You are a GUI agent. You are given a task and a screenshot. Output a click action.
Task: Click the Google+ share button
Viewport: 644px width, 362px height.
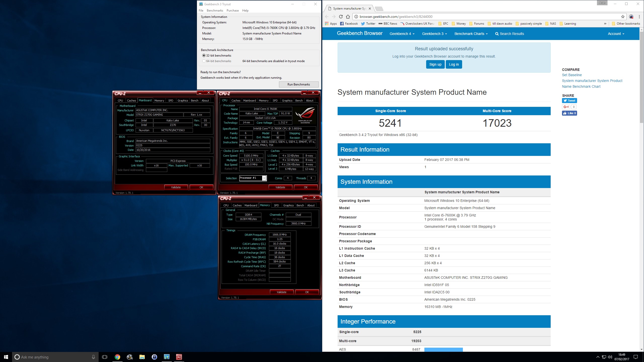pos(566,107)
